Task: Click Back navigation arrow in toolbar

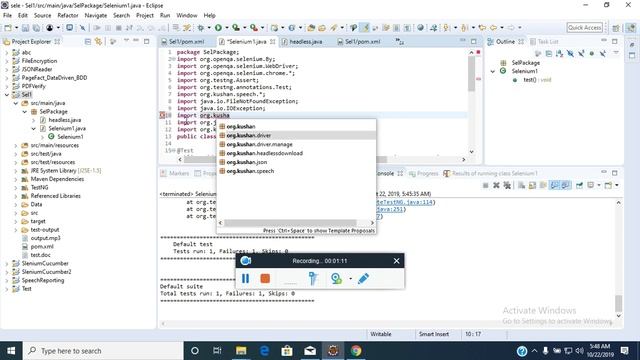Action: tap(493, 28)
